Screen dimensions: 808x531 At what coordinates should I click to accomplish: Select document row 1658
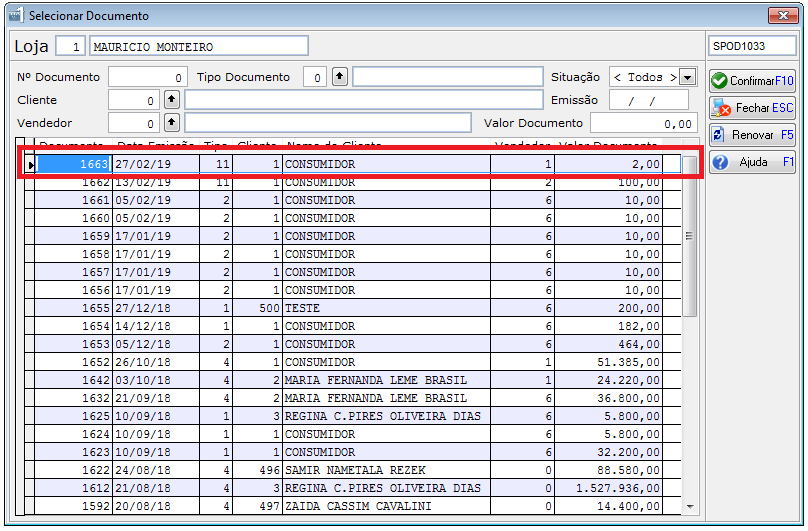coord(353,254)
